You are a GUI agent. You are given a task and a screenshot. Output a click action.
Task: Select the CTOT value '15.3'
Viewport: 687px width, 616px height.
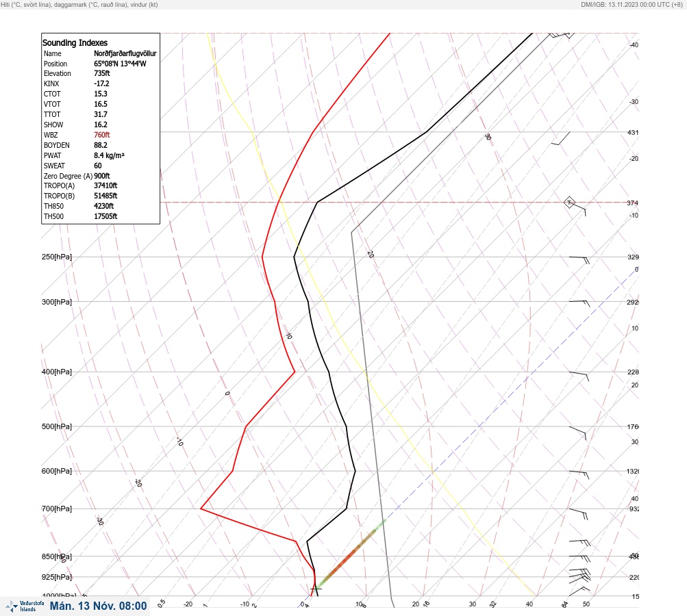click(x=100, y=94)
